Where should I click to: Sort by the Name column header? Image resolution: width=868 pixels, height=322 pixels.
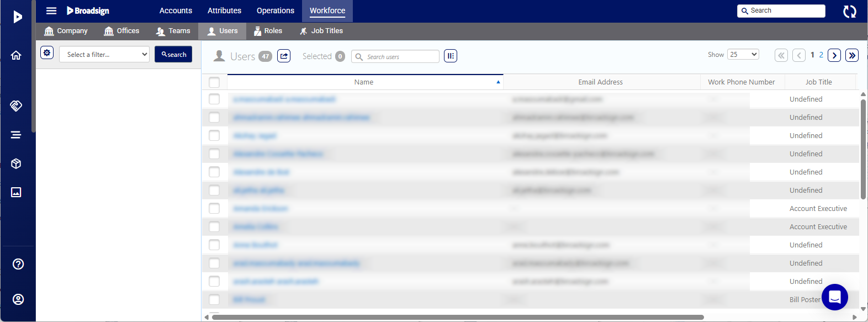364,82
